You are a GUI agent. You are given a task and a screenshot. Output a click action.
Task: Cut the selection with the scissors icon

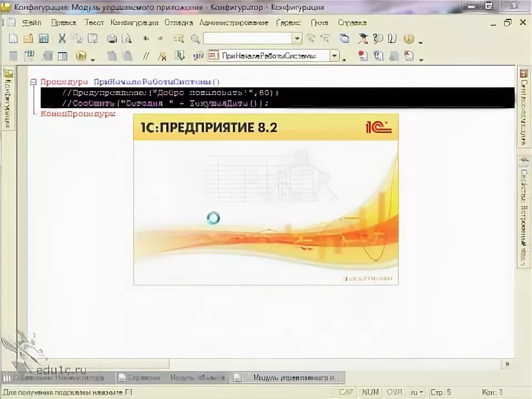(62, 38)
